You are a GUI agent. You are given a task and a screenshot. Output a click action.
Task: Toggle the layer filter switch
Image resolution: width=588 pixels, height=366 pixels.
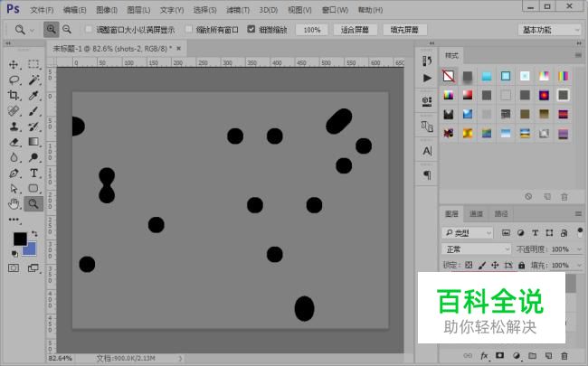[x=580, y=232]
